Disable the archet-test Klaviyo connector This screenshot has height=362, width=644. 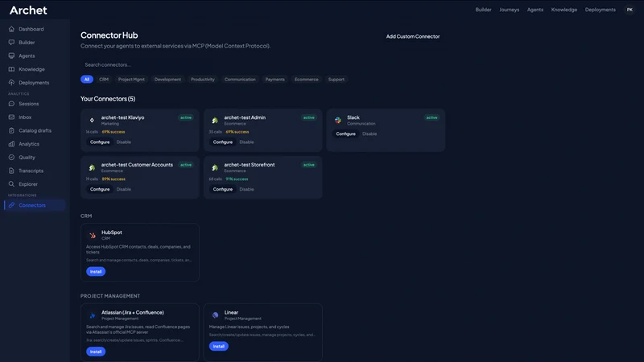[x=124, y=142]
